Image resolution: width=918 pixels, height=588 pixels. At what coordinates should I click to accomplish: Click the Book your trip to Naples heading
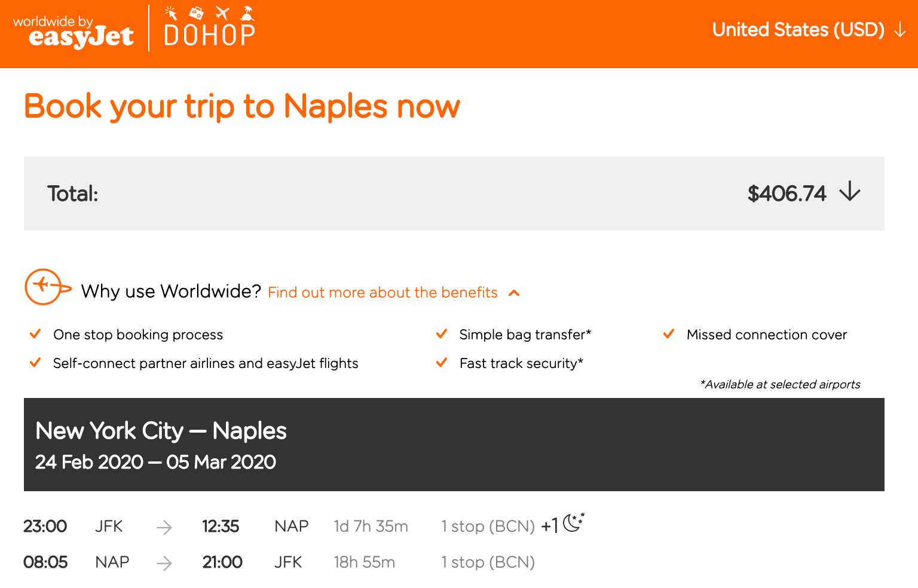point(242,106)
